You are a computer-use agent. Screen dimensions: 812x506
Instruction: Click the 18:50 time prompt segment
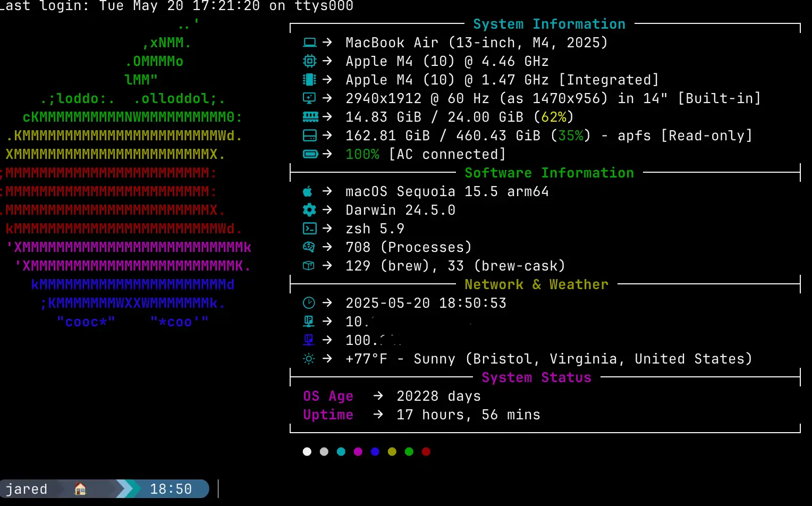(171, 488)
